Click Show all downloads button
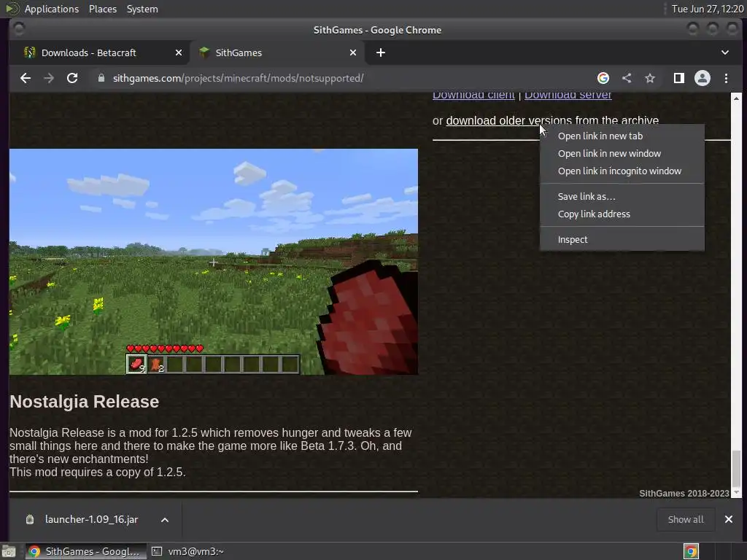 click(x=686, y=519)
